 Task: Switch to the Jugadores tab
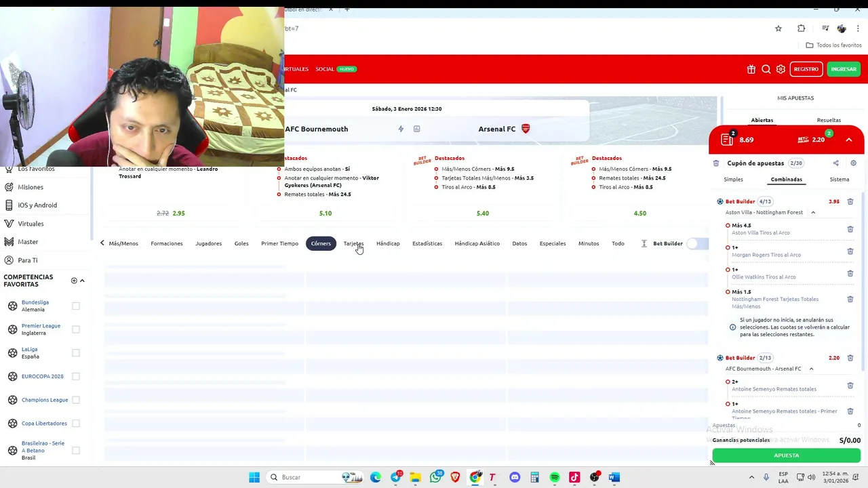click(x=208, y=243)
